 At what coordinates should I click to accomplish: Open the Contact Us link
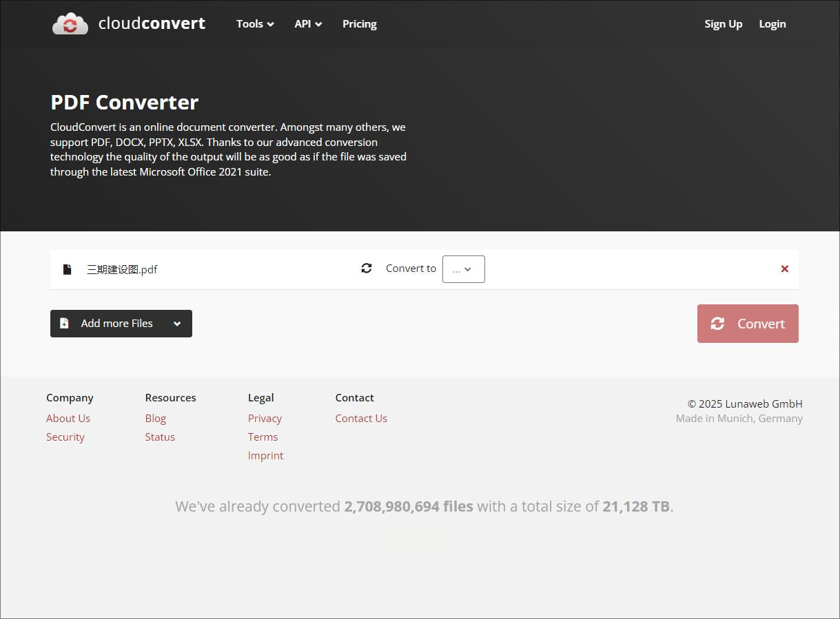point(361,418)
